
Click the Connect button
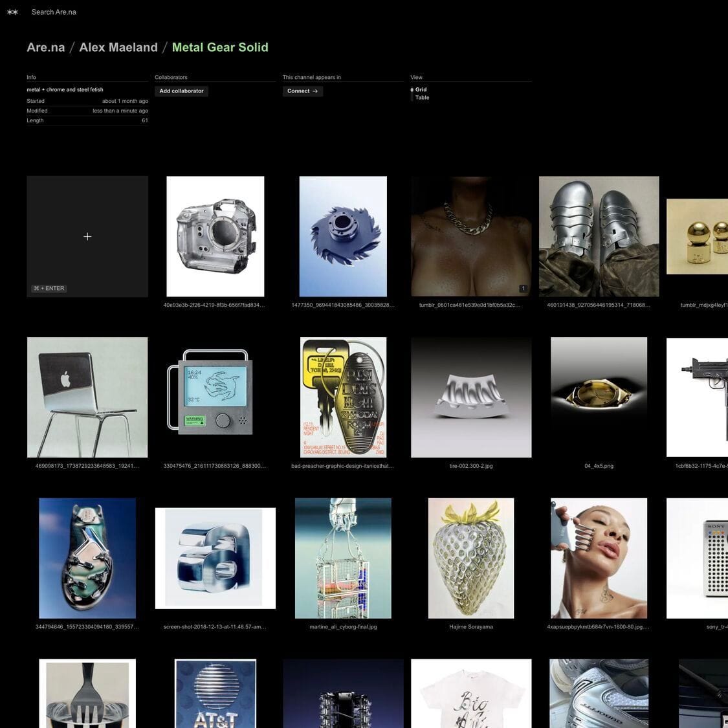303,91
